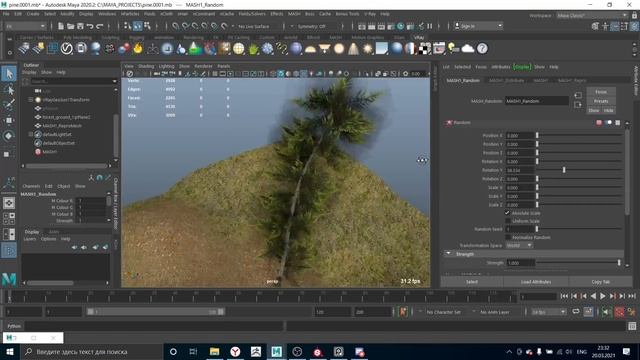640x360 pixels.
Task: Expand defaultLightSet in Outliner
Action: click(x=31, y=134)
